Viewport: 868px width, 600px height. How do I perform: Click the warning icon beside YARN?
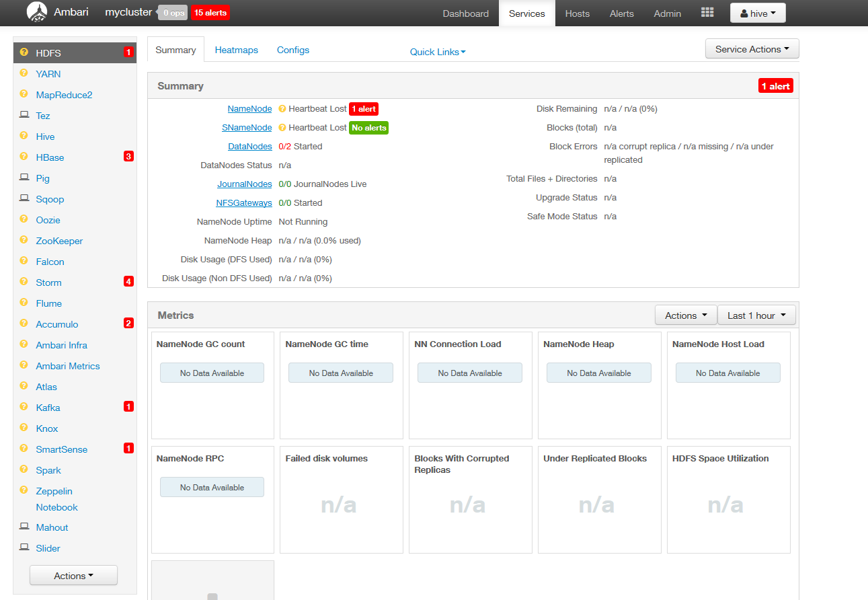point(25,73)
